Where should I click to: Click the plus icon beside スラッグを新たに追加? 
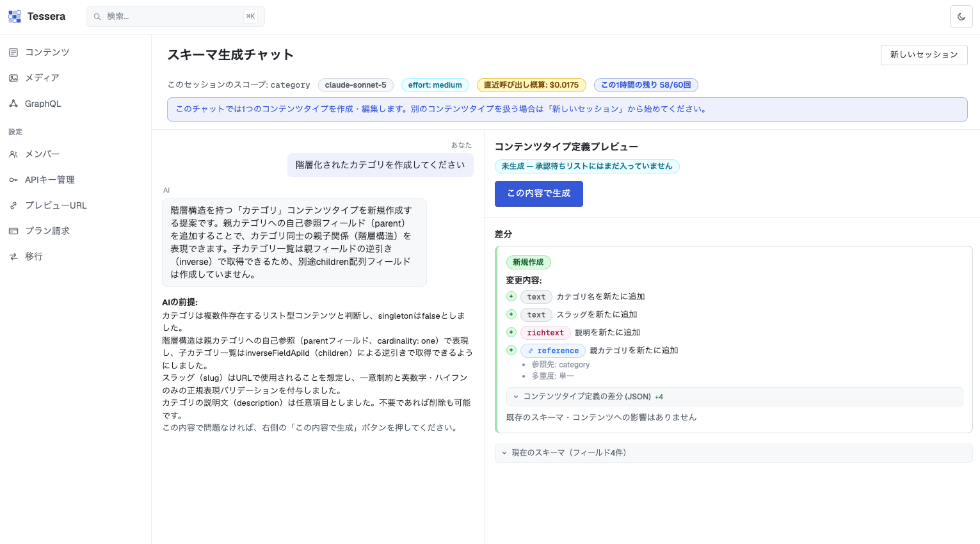511,314
